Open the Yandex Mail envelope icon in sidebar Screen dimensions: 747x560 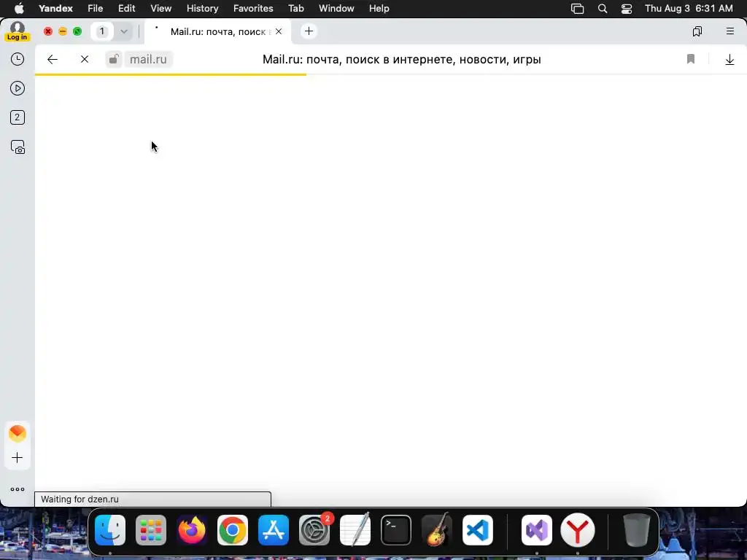(x=18, y=433)
